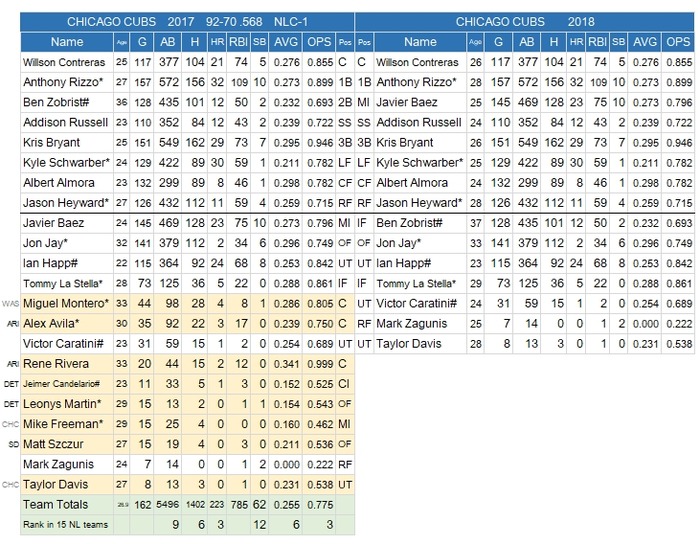This screenshot has height=544, width=700.
Task: Click Willson Contreras in the 2017 table
Action: tap(64, 62)
